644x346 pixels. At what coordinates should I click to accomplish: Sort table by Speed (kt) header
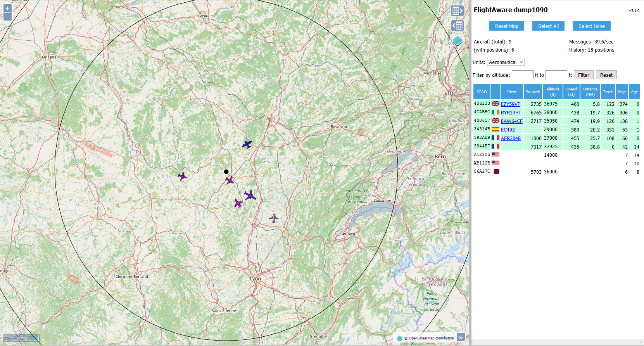coord(571,92)
